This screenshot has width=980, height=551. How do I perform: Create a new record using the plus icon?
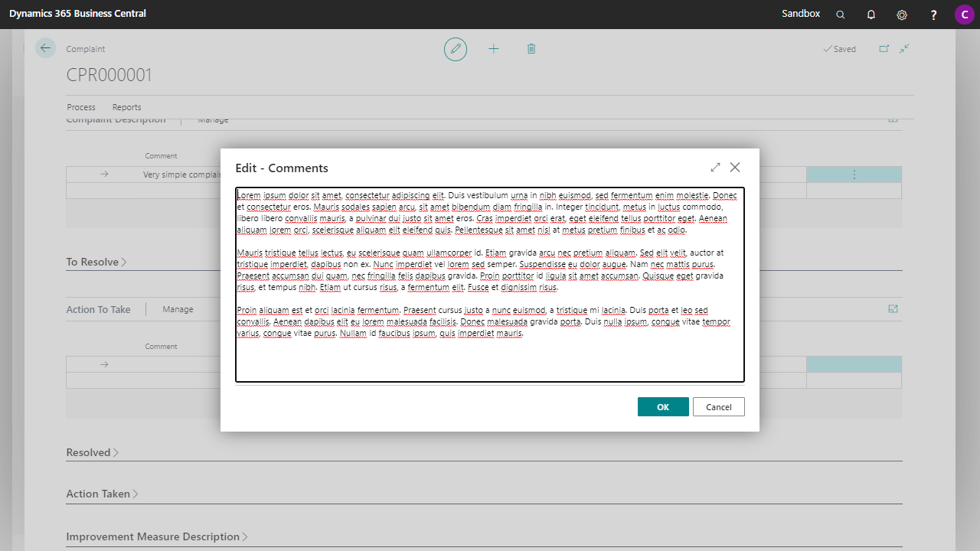[x=494, y=48]
